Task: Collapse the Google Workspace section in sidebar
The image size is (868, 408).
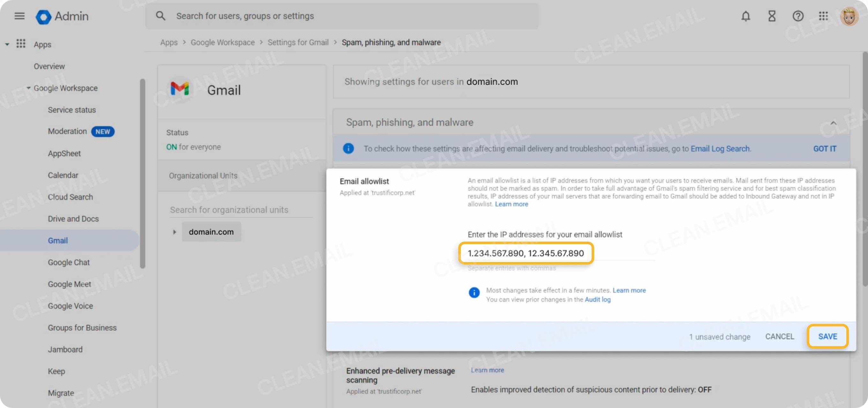Action: tap(28, 88)
